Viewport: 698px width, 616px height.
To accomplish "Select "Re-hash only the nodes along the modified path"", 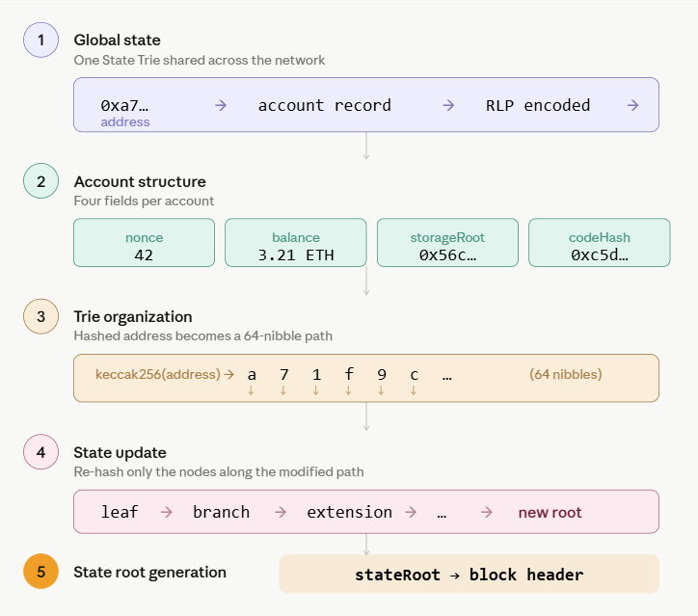I will point(219,471).
